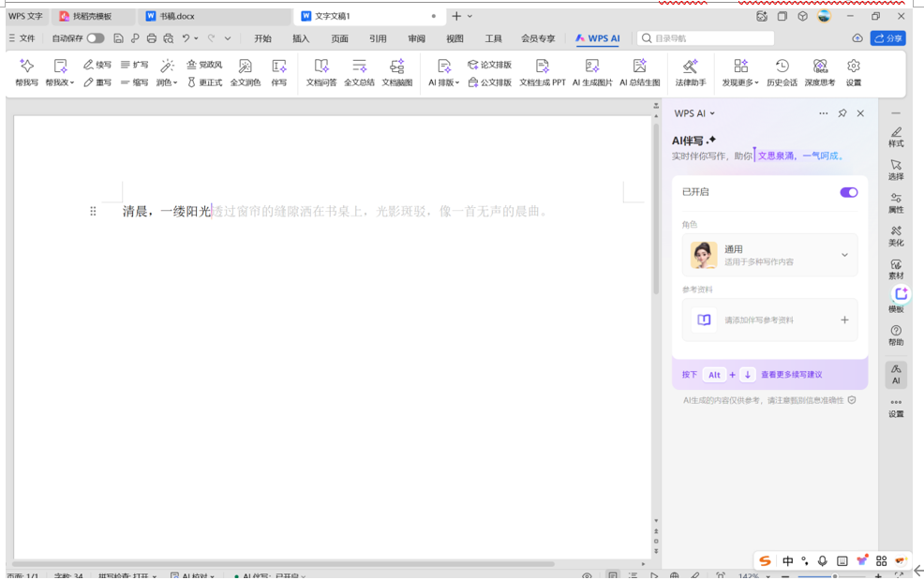
Task: Open 选择 in the right sidebar
Action: 896,170
